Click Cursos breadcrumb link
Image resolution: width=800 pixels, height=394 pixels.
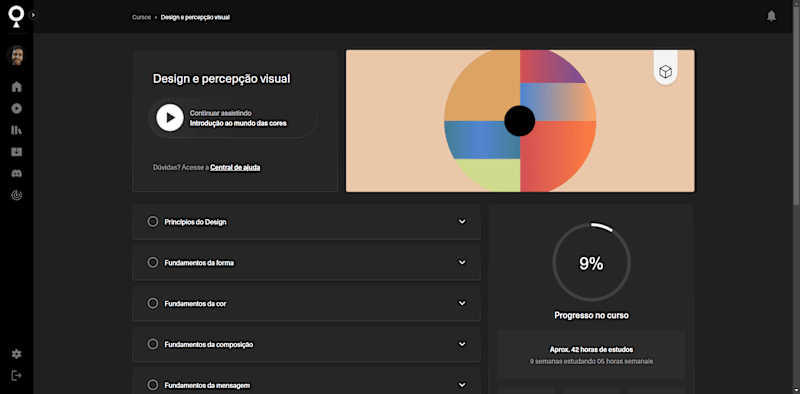pyautogui.click(x=141, y=17)
